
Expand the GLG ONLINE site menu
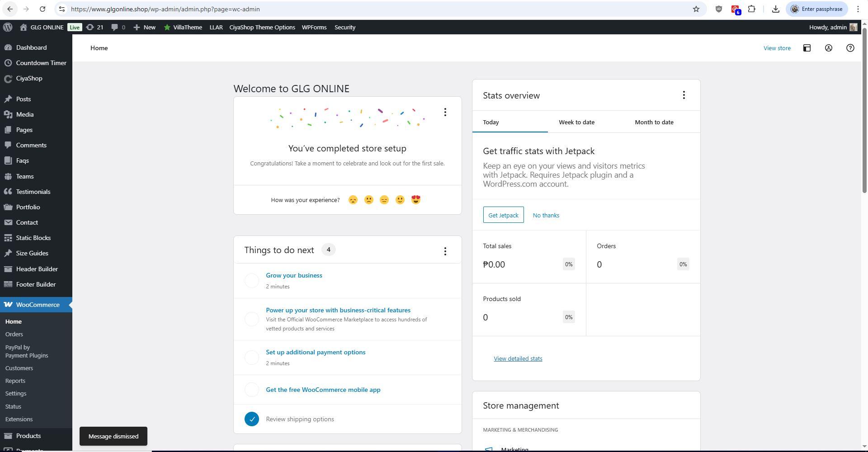(x=42, y=27)
